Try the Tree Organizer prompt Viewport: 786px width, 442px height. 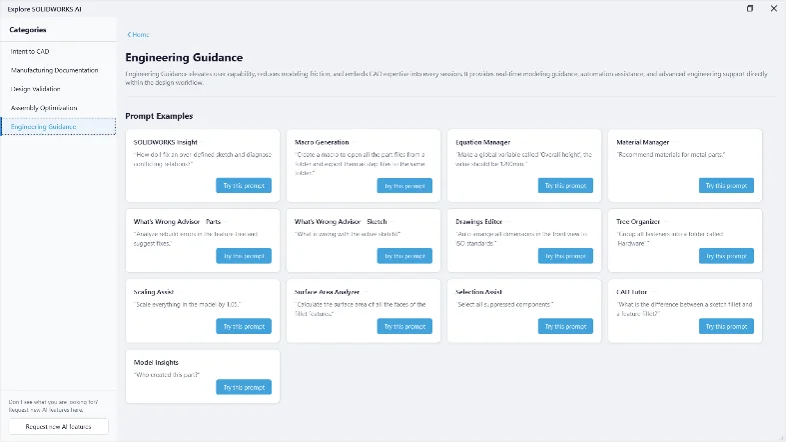pyautogui.click(x=726, y=256)
